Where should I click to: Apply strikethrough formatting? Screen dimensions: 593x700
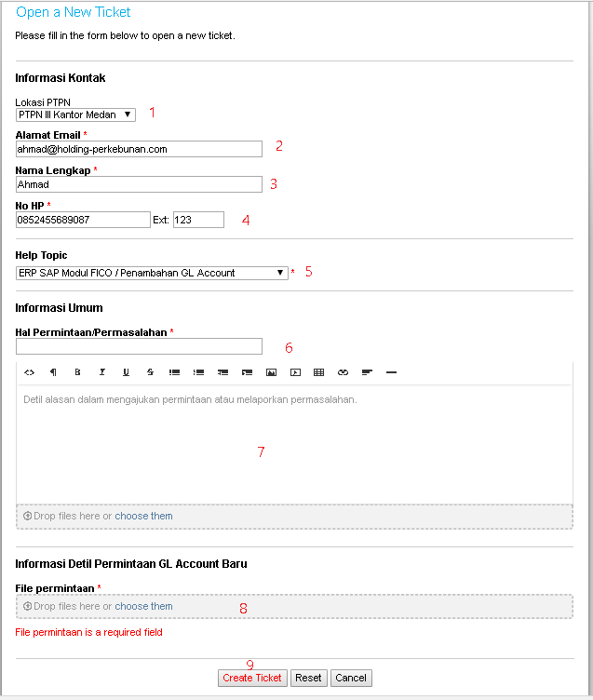coord(150,372)
